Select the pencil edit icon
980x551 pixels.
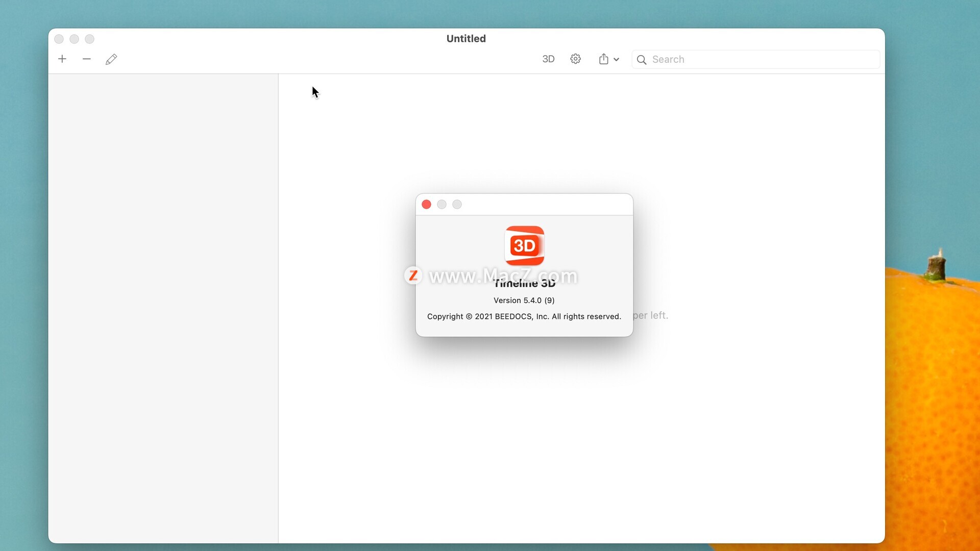point(111,59)
